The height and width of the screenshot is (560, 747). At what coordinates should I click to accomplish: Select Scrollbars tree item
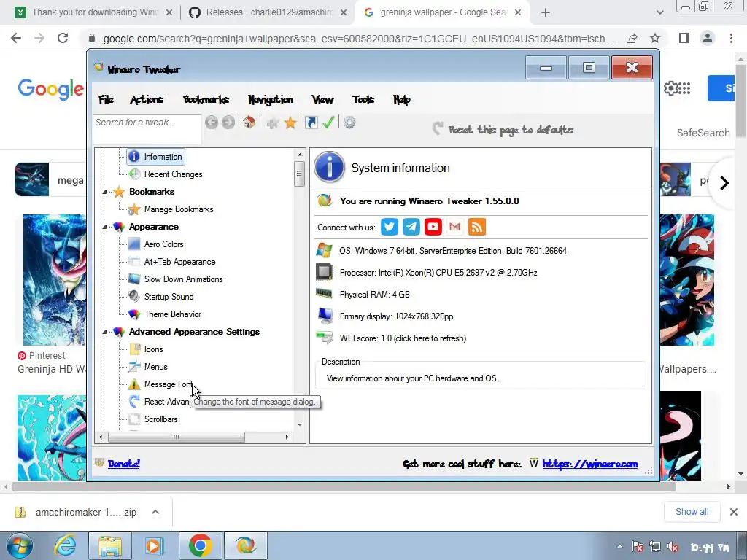(x=160, y=419)
